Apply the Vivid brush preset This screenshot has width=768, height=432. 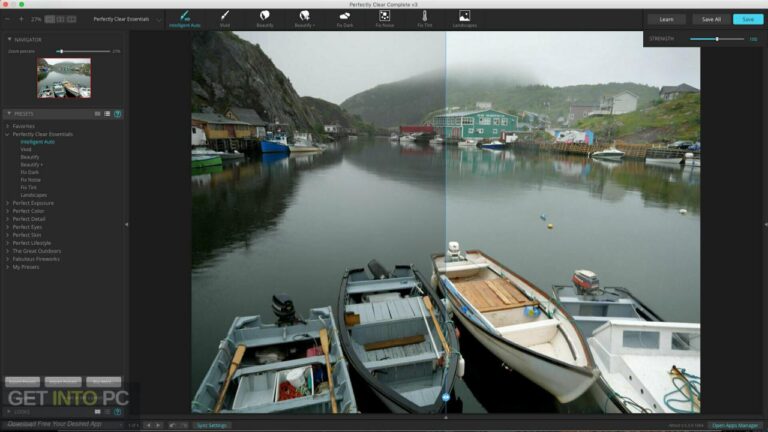[225, 19]
